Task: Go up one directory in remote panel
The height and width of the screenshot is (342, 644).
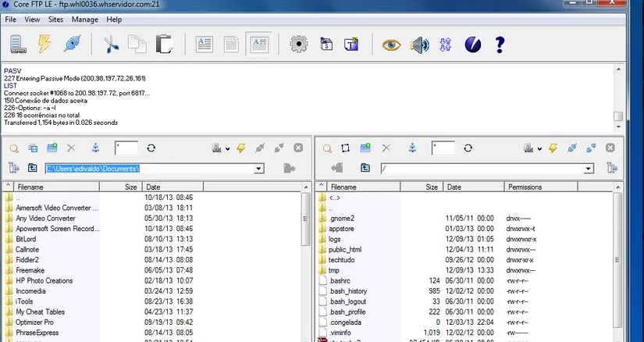Action: click(365, 168)
